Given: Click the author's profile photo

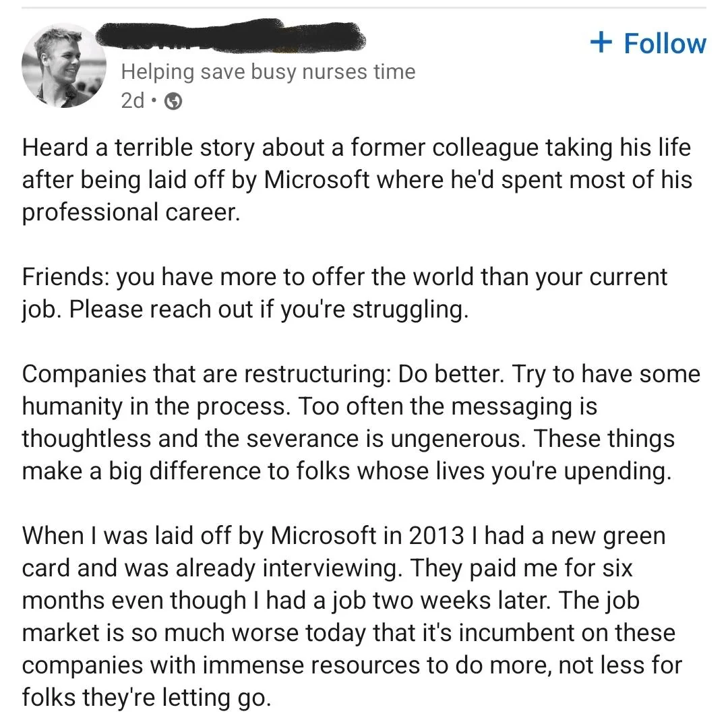Looking at the screenshot, I should click(63, 66).
